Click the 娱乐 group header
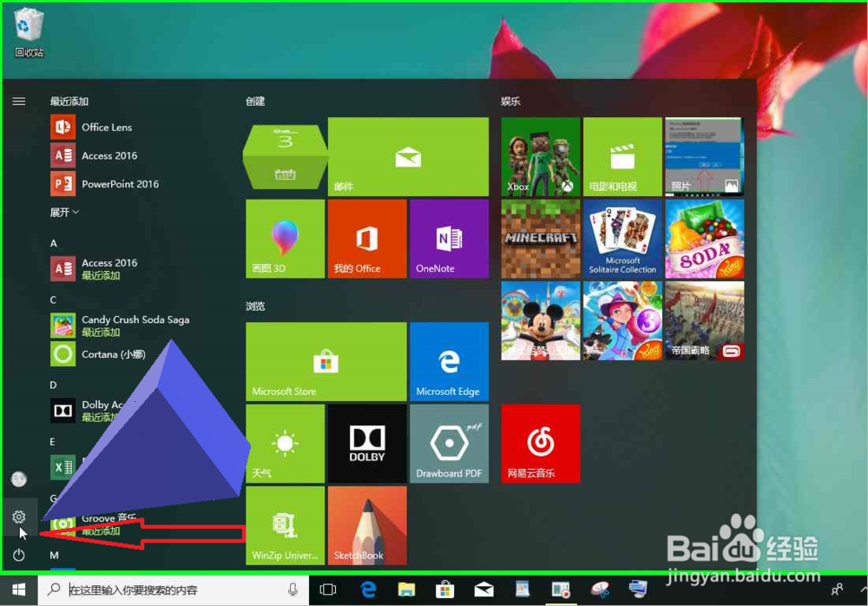Screen dimensions: 868x606 510,101
